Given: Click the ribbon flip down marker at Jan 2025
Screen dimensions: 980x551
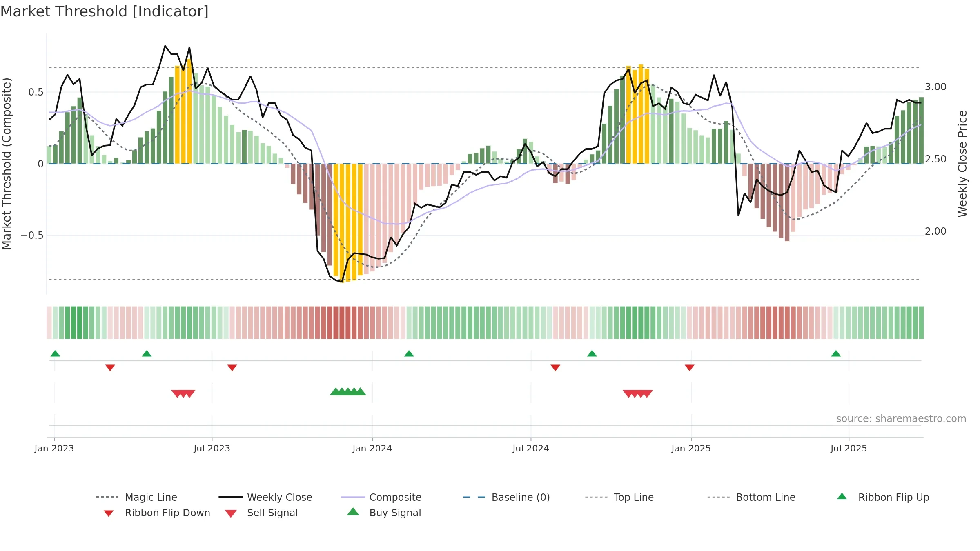Looking at the screenshot, I should (690, 368).
